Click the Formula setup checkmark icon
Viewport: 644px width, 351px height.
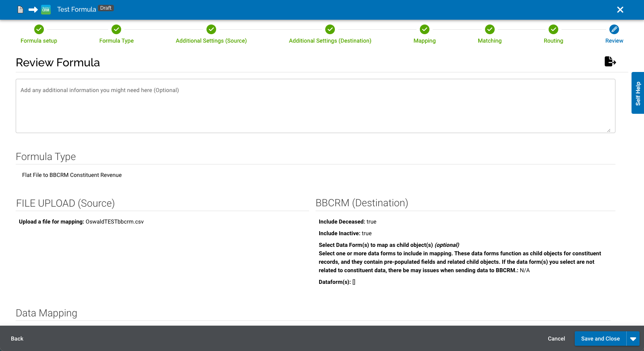pos(39,29)
